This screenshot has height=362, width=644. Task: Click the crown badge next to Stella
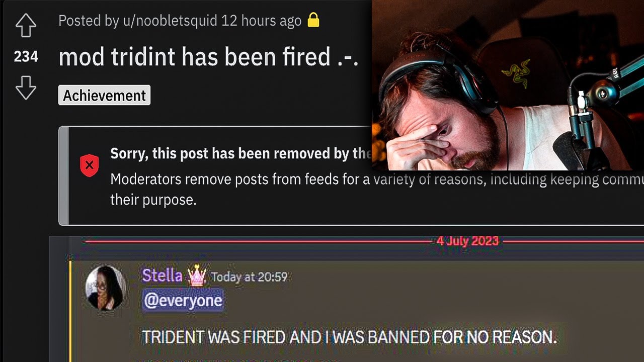coord(197,275)
